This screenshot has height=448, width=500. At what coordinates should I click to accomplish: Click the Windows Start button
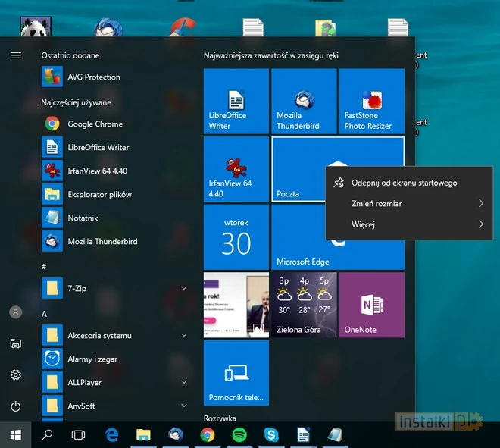(15, 434)
